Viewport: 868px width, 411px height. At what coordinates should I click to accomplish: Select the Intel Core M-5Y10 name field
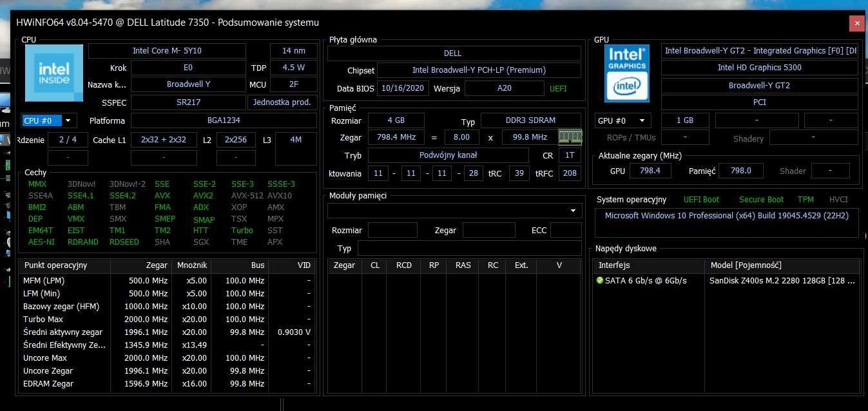click(x=167, y=51)
